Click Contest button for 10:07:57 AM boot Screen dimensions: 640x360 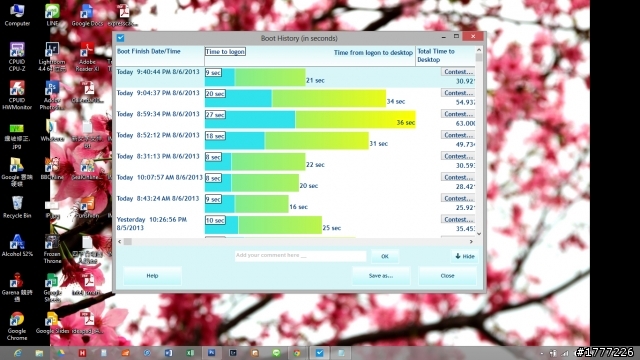[x=458, y=178]
